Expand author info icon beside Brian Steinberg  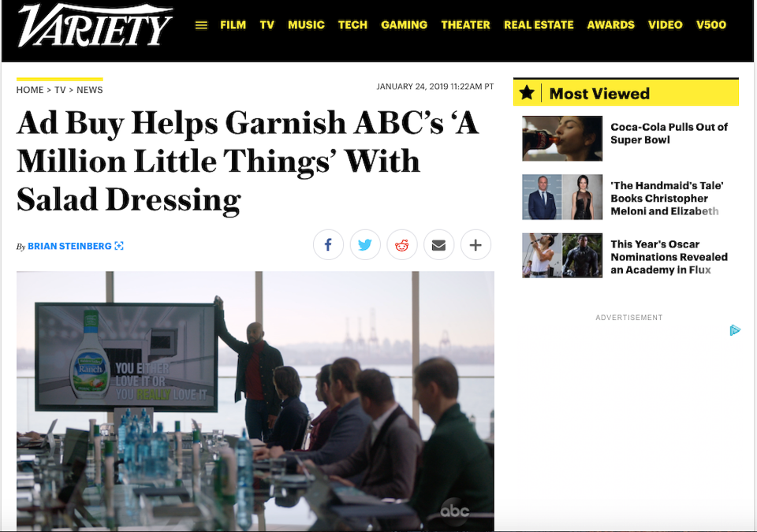click(x=119, y=246)
